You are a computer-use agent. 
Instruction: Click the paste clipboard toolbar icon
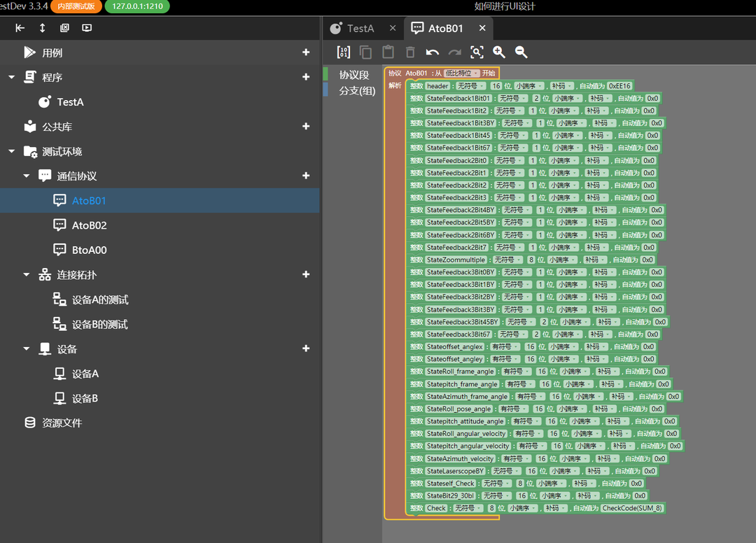click(388, 52)
